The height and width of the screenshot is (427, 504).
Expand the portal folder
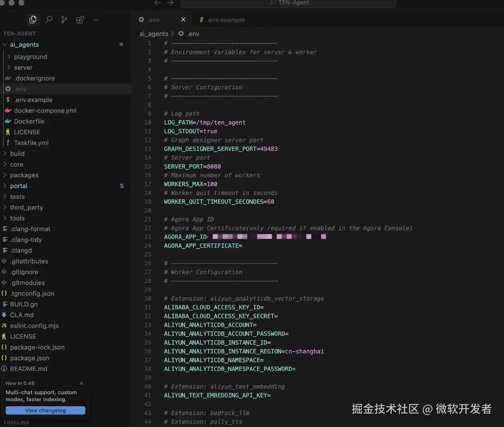65,186
